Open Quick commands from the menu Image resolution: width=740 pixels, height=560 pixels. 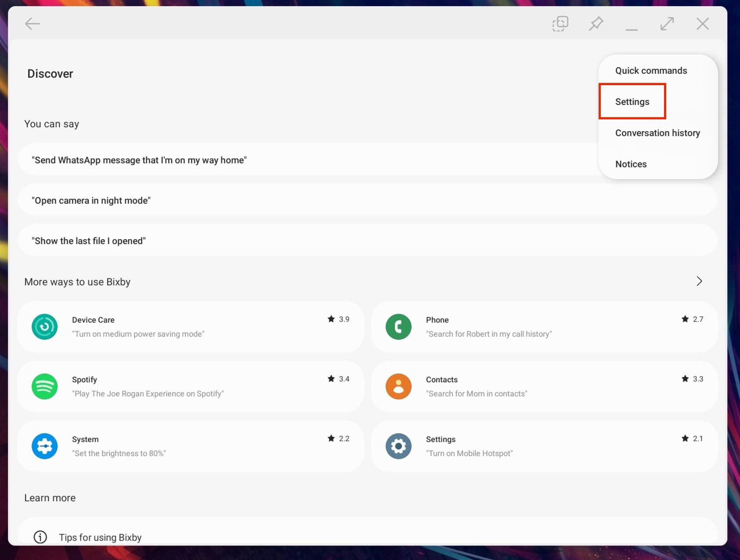tap(651, 71)
